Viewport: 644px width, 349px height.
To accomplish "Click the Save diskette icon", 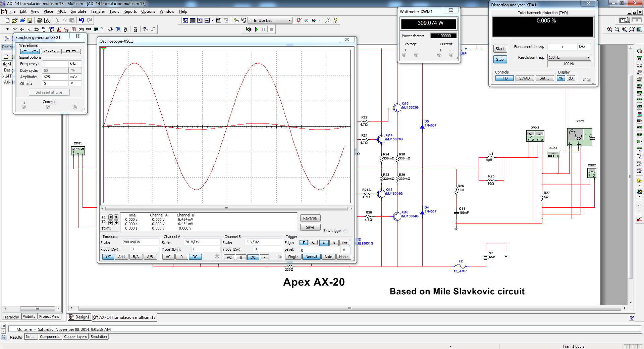I will pyautogui.click(x=30, y=20).
